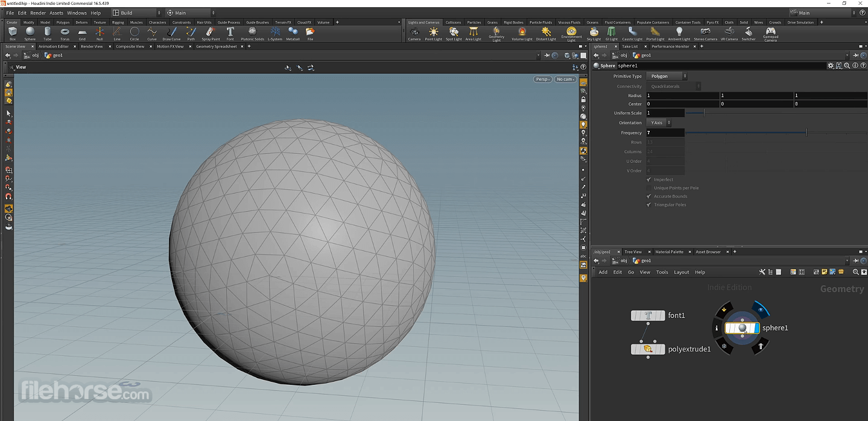Image resolution: width=868 pixels, height=421 pixels.
Task: Show info for the sphere1 node
Action: click(x=717, y=329)
